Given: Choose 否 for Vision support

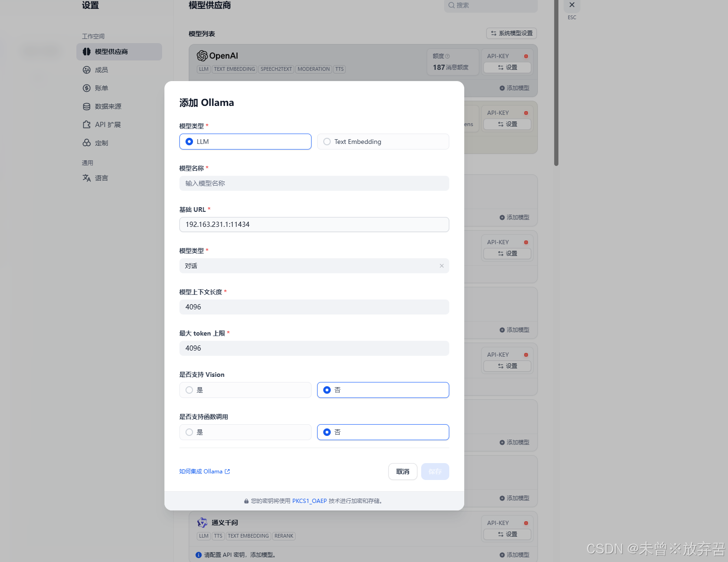Looking at the screenshot, I should [x=383, y=390].
